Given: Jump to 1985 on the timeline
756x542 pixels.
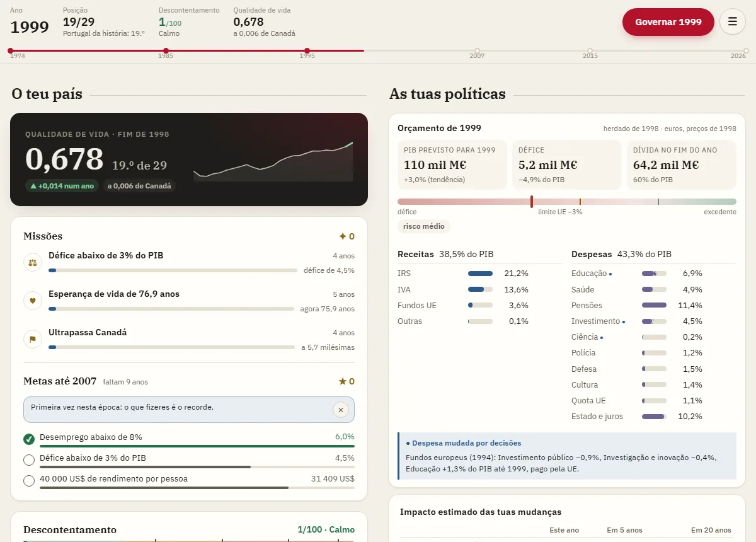Looking at the screenshot, I should click(x=166, y=50).
